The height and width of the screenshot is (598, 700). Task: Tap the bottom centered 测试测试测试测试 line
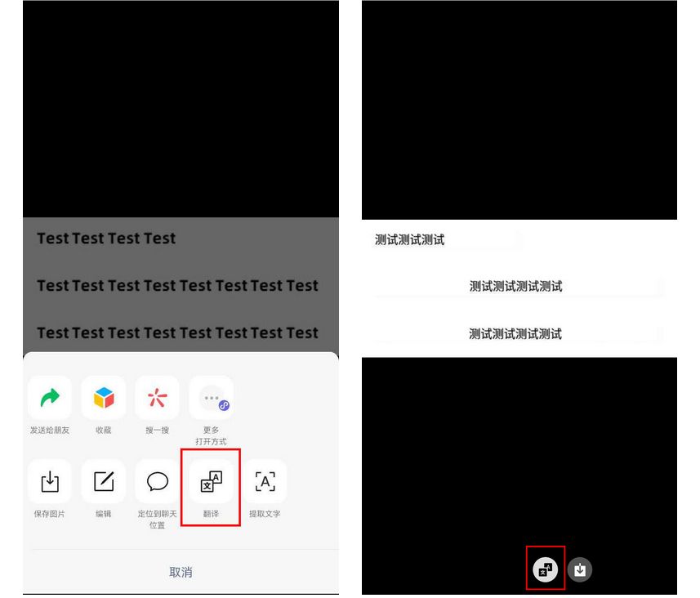(x=515, y=333)
